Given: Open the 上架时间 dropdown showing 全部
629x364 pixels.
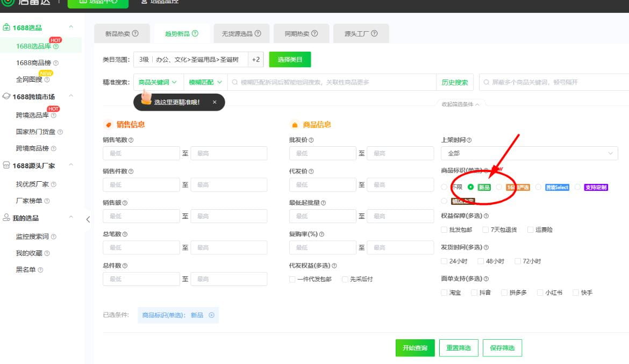Looking at the screenshot, I should tap(529, 153).
